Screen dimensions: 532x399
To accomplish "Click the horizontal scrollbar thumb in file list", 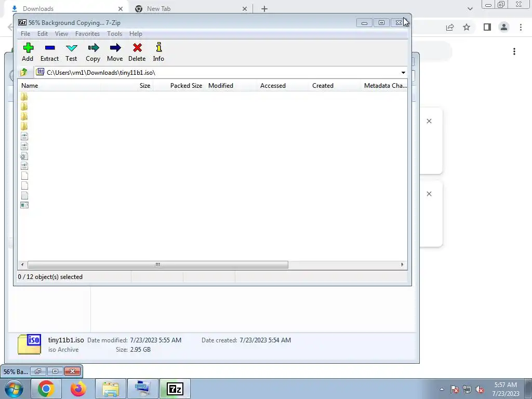I will (158, 264).
